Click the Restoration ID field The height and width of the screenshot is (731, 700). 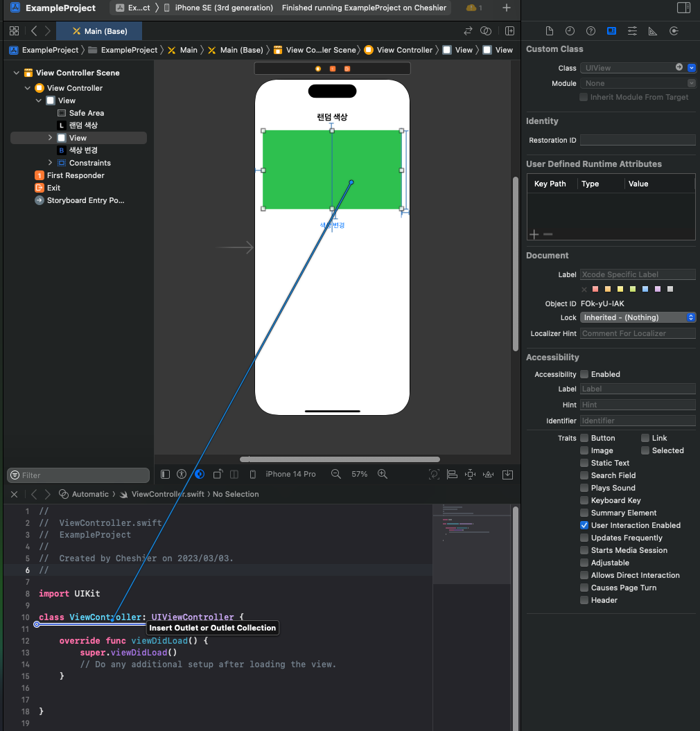tap(638, 141)
